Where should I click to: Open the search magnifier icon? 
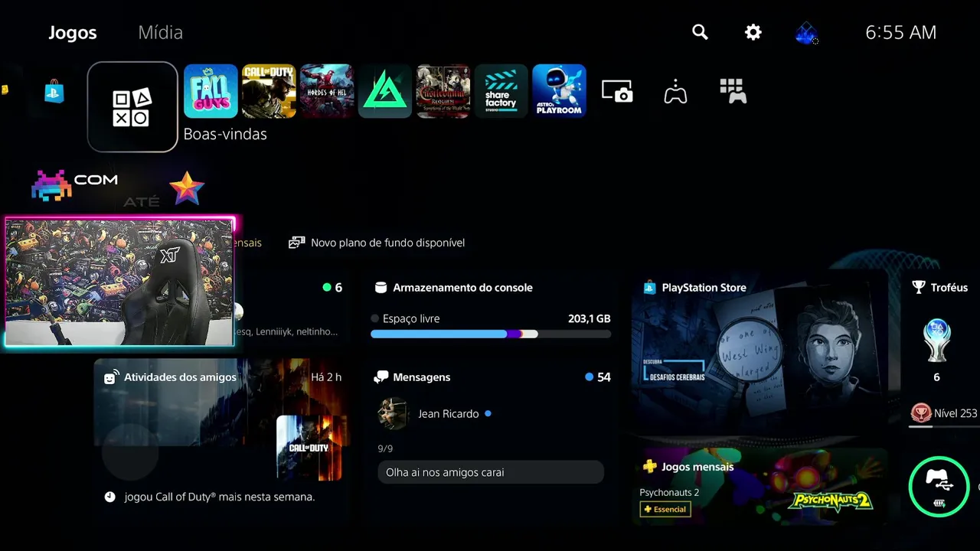[700, 32]
